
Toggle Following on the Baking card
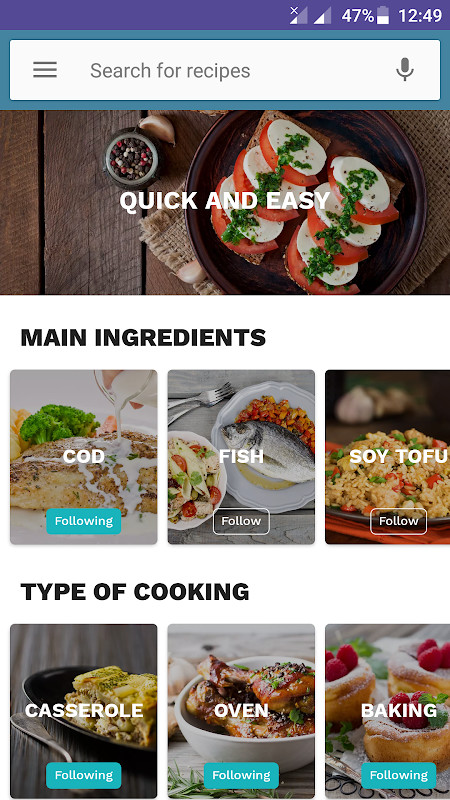pyautogui.click(x=398, y=775)
